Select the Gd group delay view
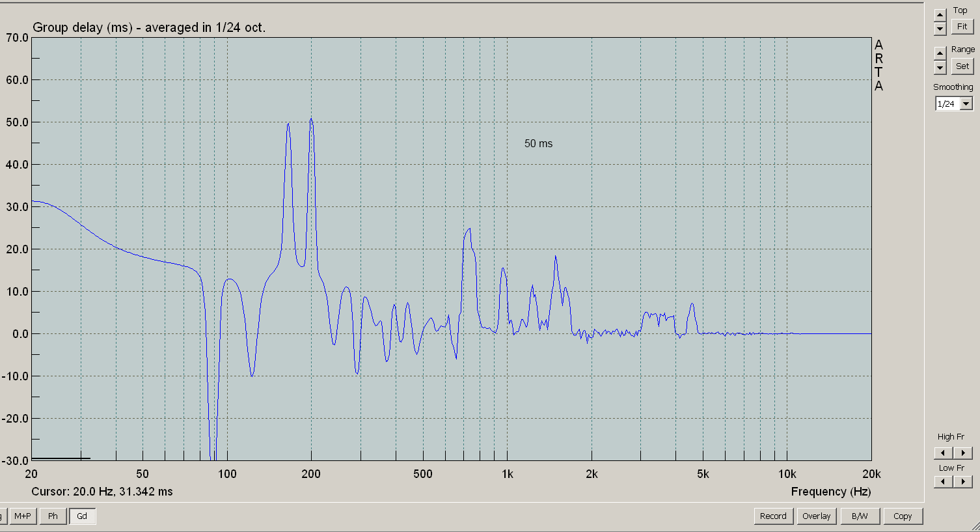 point(82,516)
